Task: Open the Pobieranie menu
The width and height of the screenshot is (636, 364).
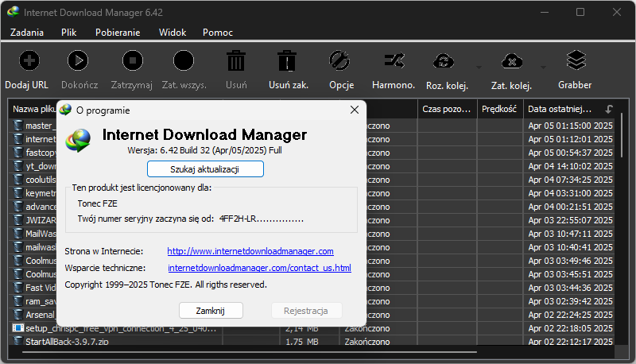Action: 118,33
